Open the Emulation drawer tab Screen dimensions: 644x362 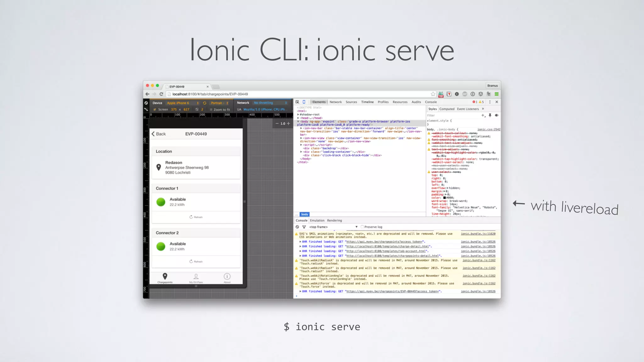coord(317,221)
